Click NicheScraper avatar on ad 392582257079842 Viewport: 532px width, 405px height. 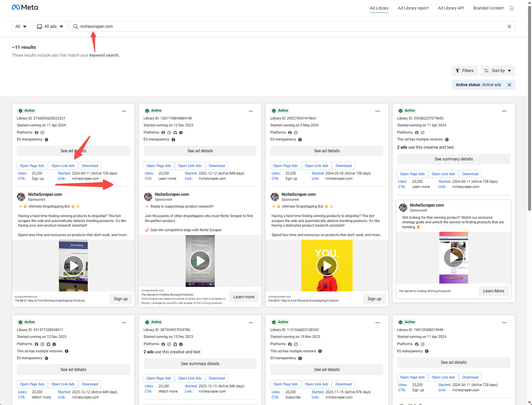coord(403,208)
